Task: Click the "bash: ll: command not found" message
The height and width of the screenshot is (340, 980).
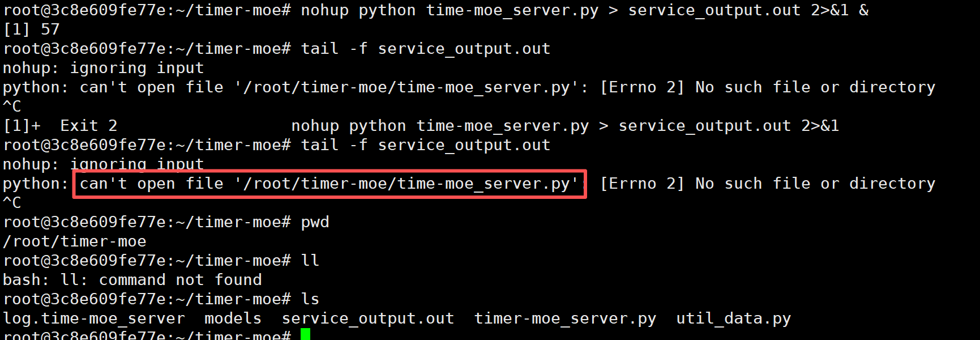Action: 132,280
